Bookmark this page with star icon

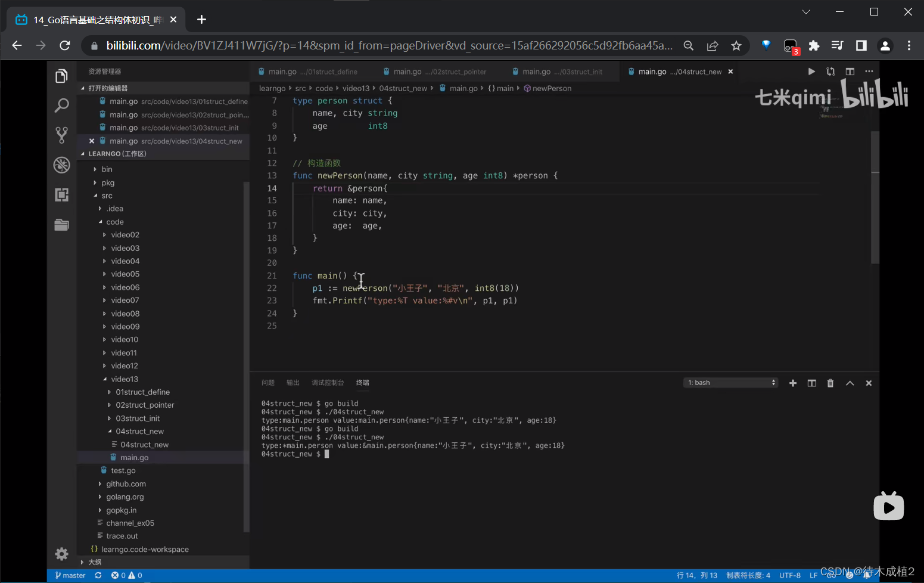(x=736, y=46)
